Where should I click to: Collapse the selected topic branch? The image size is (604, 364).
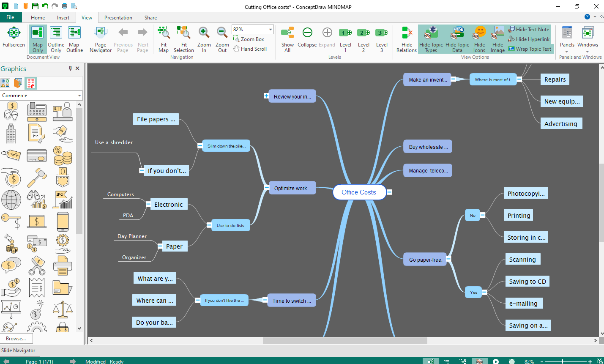point(307,37)
